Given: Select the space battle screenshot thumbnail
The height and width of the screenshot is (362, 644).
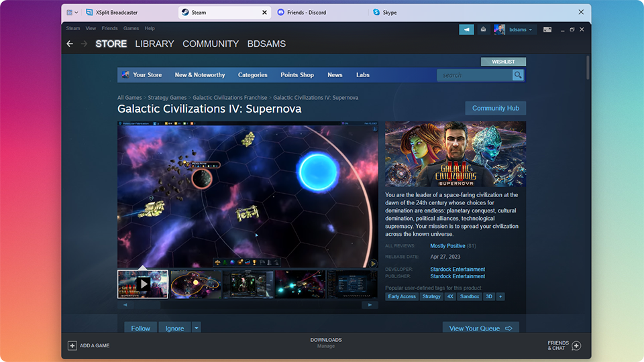Looking at the screenshot, I should pyautogui.click(x=301, y=284).
